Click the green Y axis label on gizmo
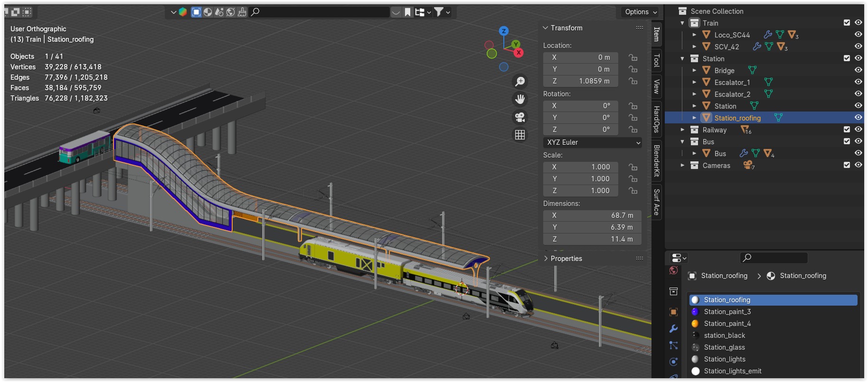 click(516, 44)
